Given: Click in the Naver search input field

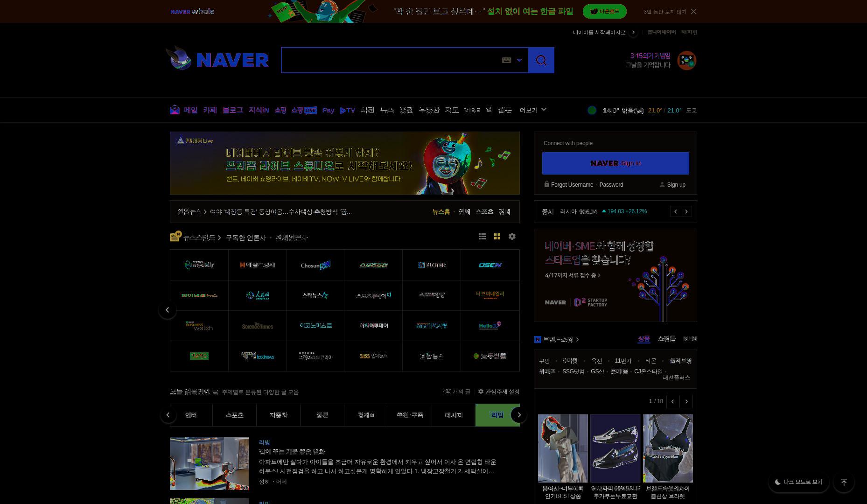Looking at the screenshot, I should pos(391,60).
